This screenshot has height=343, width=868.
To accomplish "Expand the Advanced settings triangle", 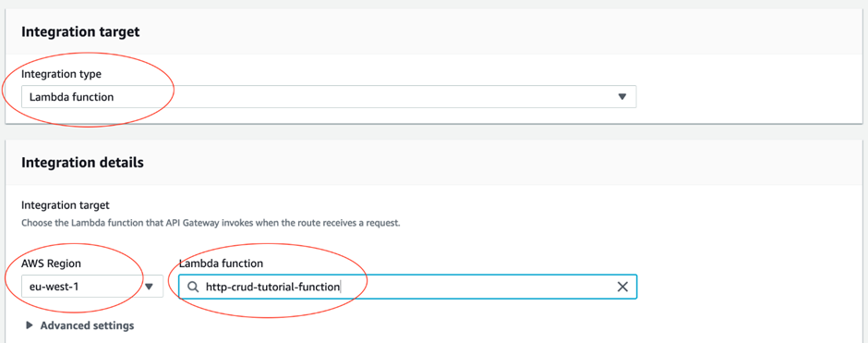I will point(30,325).
